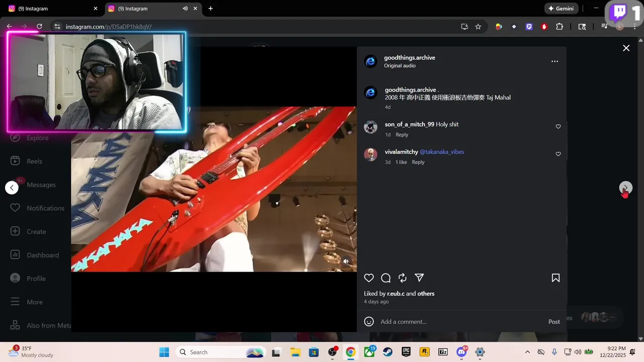Share the post via paper plane icon
The width and height of the screenshot is (644, 362).
coord(419,278)
